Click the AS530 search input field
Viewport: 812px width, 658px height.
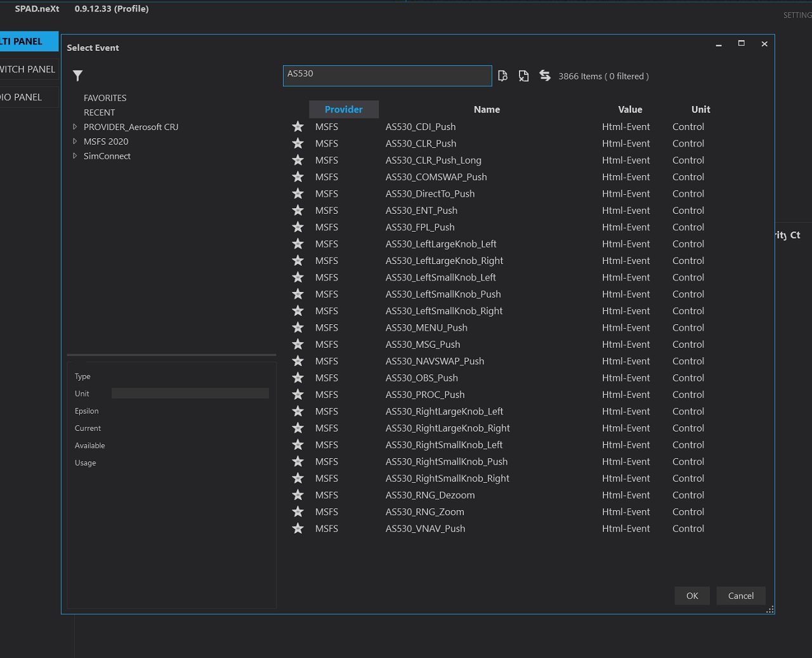click(387, 76)
